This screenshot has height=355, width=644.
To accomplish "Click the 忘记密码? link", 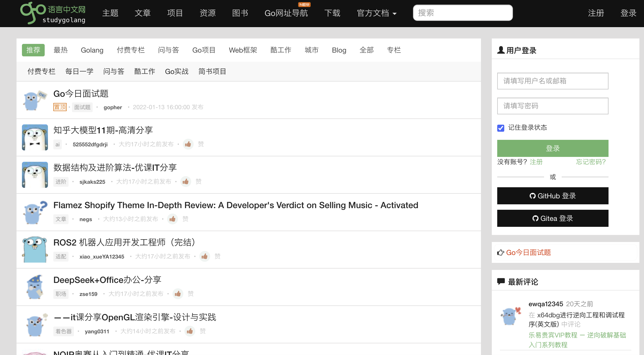I will [x=591, y=162].
